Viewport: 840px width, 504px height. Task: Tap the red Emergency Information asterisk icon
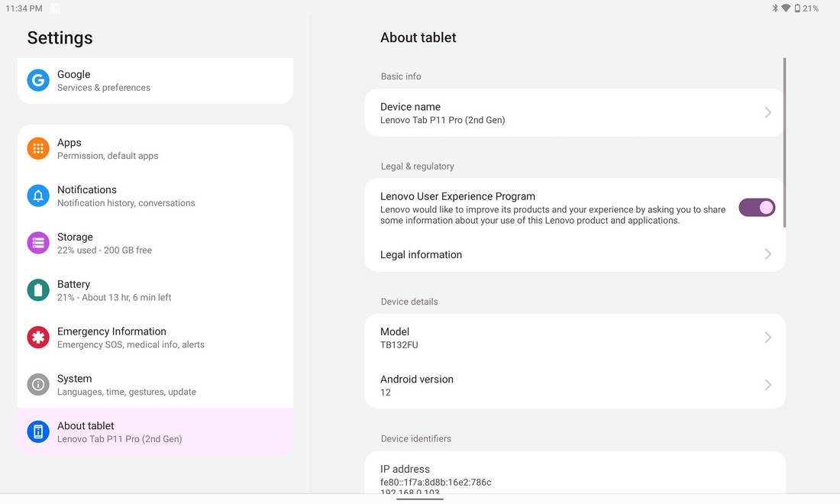click(x=38, y=337)
